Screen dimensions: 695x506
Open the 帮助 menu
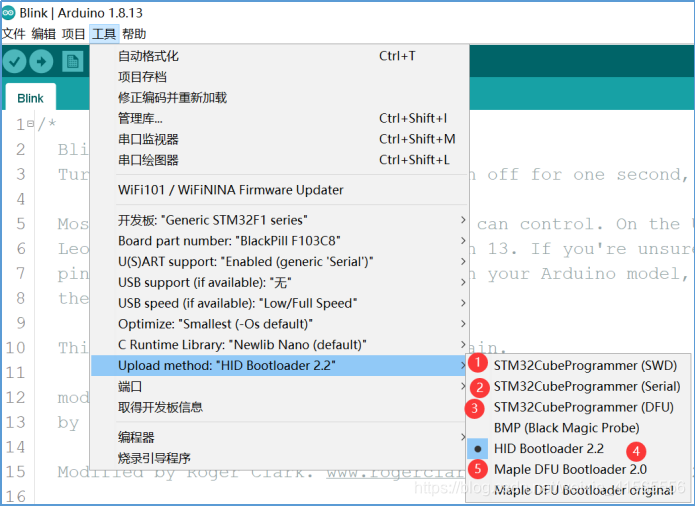click(x=134, y=34)
